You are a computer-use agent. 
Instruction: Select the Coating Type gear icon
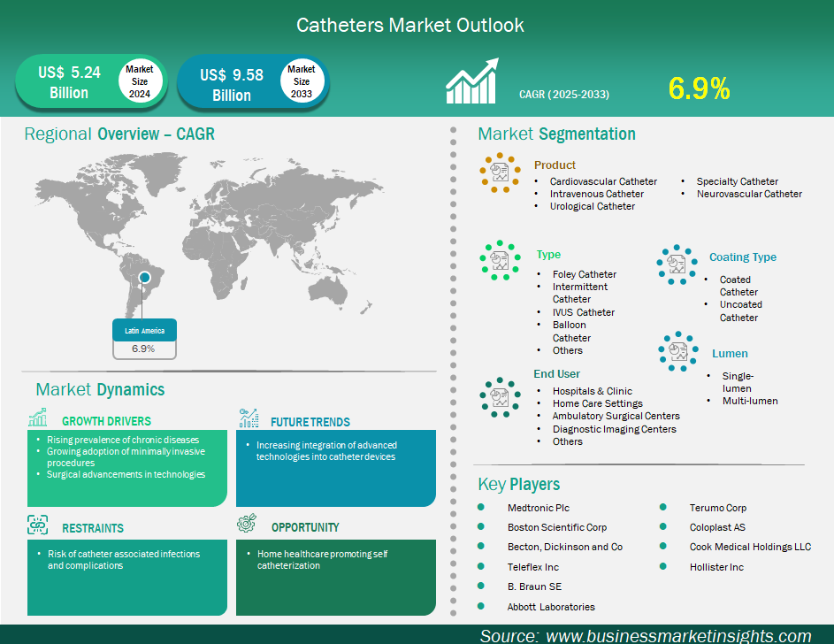[677, 264]
